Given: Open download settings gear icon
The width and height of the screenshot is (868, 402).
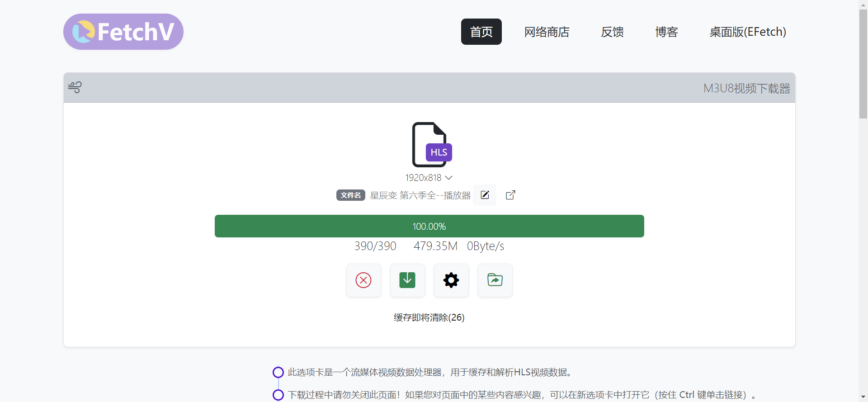Looking at the screenshot, I should tap(451, 280).
